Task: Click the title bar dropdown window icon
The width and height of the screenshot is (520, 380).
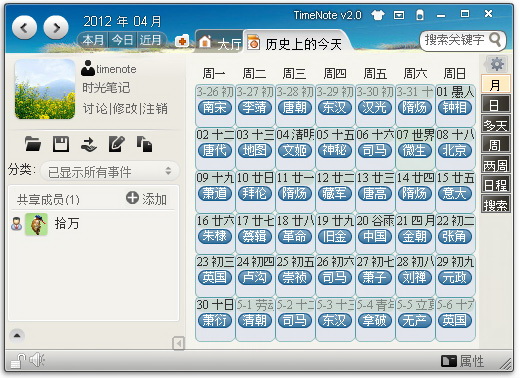Action: coord(399,15)
